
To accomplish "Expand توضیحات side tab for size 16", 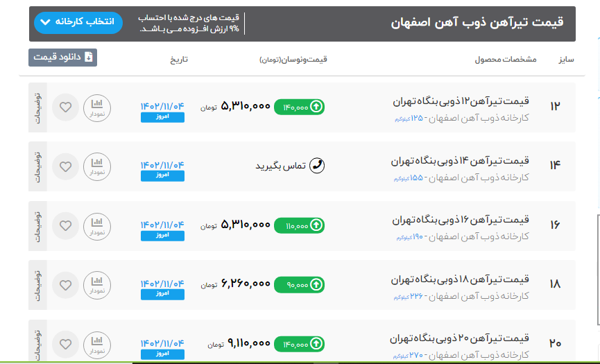I will coord(37,225).
